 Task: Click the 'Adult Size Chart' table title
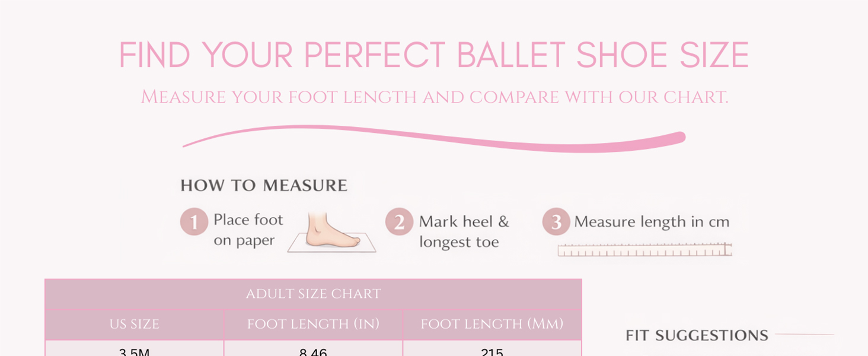[314, 294]
